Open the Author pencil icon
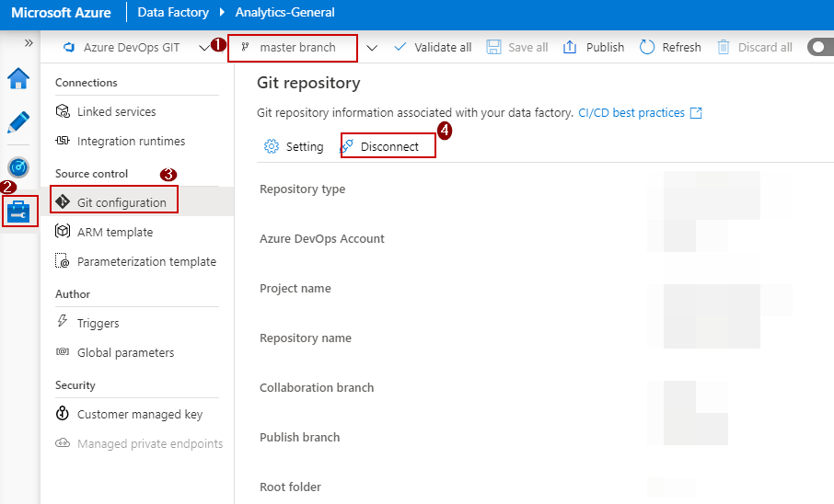834x504 pixels. tap(18, 122)
